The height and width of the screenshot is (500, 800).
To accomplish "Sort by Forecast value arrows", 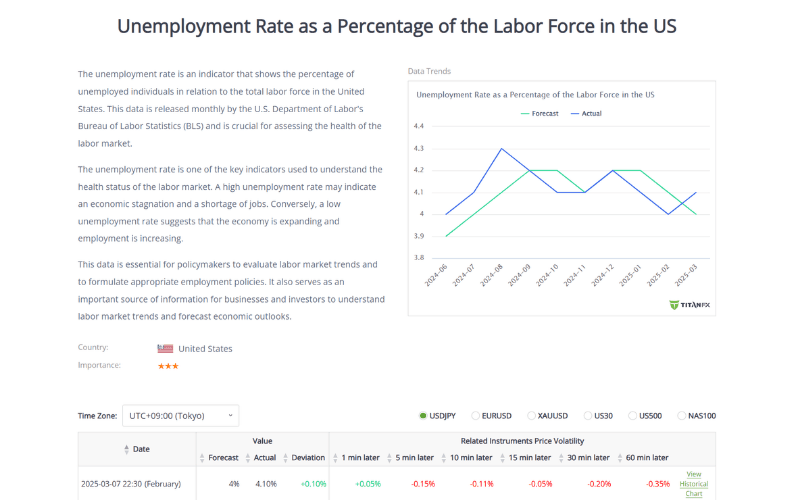I will [x=203, y=458].
